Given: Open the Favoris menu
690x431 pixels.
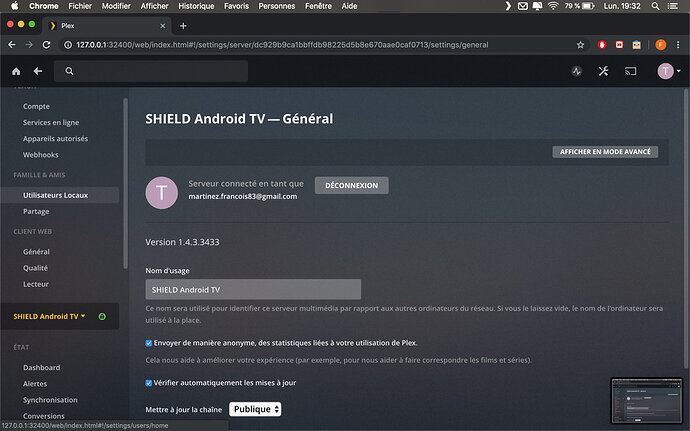Looking at the screenshot, I should click(x=236, y=6).
